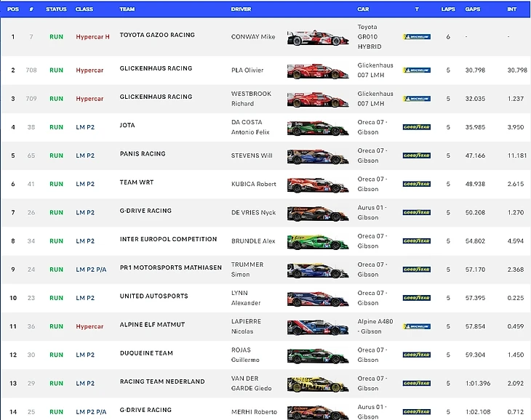Sort by the POS column header
The height and width of the screenshot is (420, 531).
(12, 9)
